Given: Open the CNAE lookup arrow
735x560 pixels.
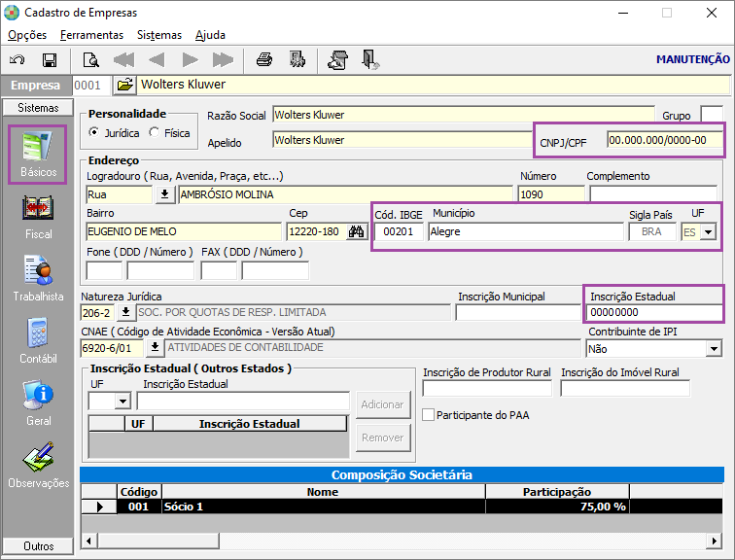Looking at the screenshot, I should click(155, 347).
